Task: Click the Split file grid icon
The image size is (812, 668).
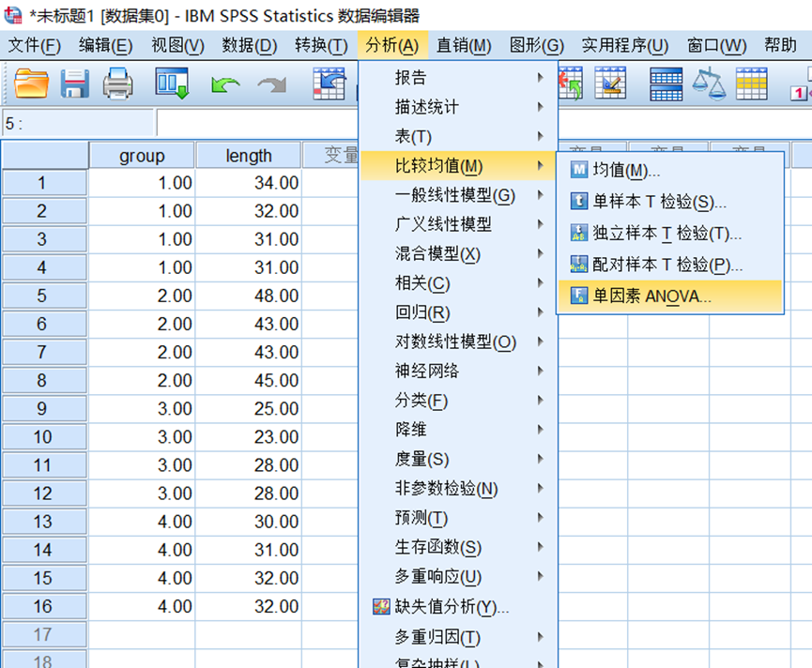Action: click(666, 84)
